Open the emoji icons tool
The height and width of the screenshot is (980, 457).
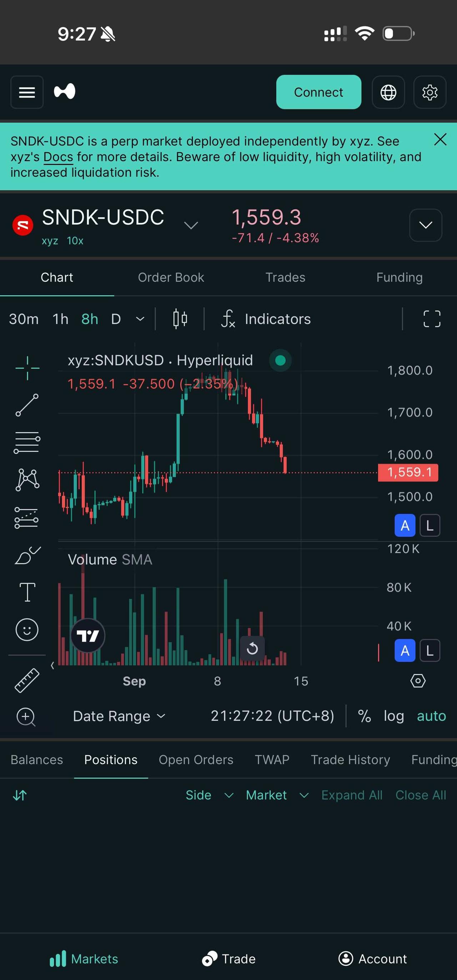pyautogui.click(x=27, y=629)
